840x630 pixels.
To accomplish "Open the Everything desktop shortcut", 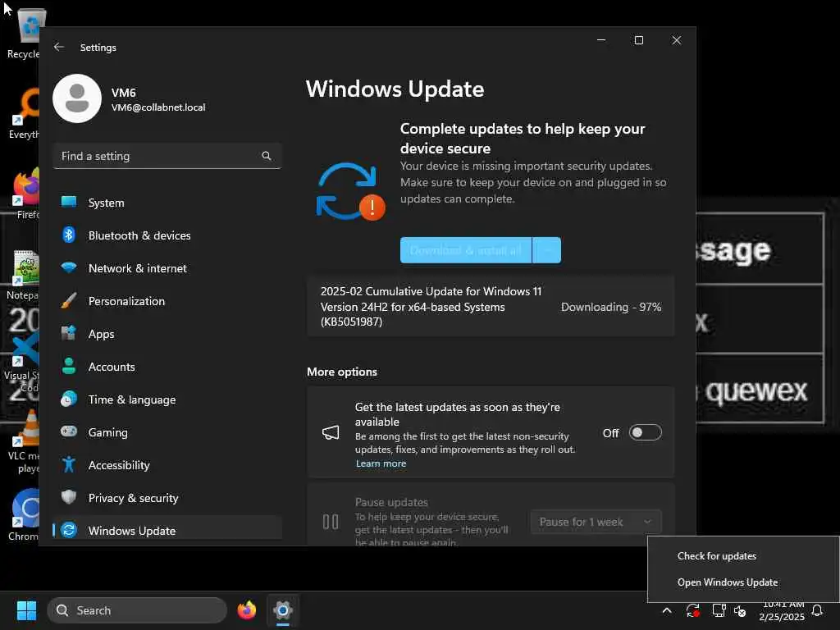I will [x=24, y=114].
